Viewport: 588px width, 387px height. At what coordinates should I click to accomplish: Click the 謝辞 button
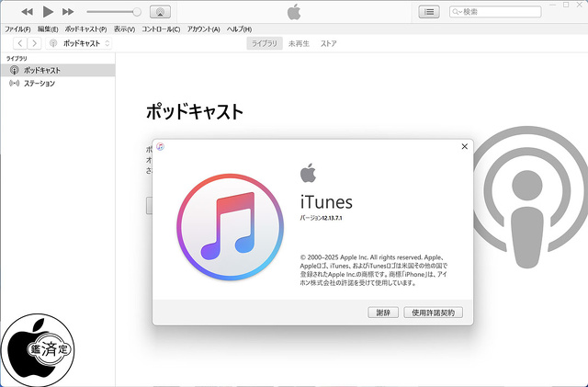tap(383, 313)
